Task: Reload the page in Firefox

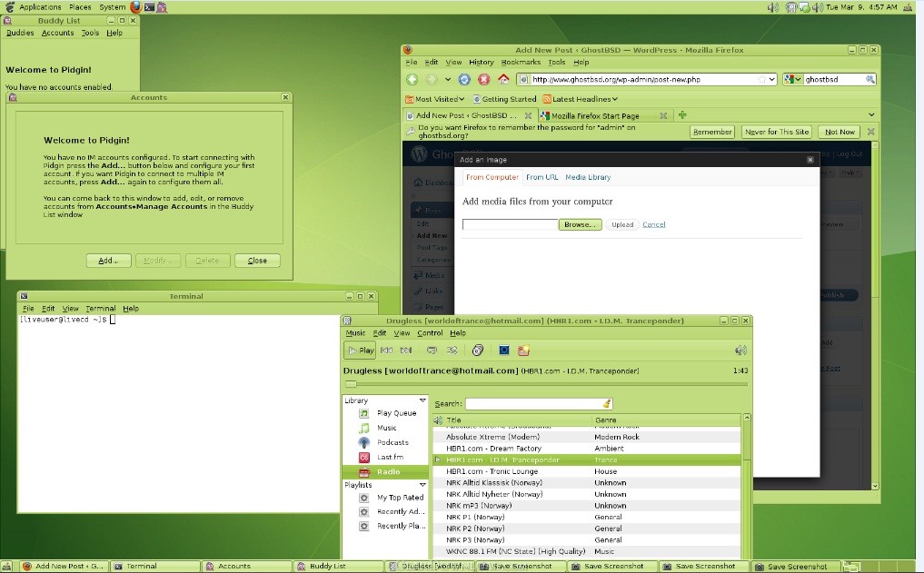Action: (464, 79)
